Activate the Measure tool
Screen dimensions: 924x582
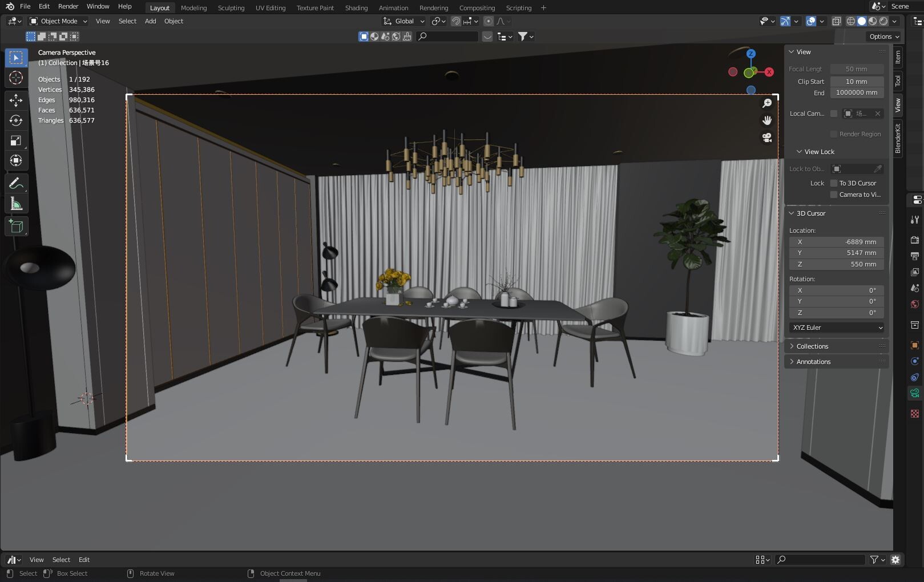click(x=16, y=203)
